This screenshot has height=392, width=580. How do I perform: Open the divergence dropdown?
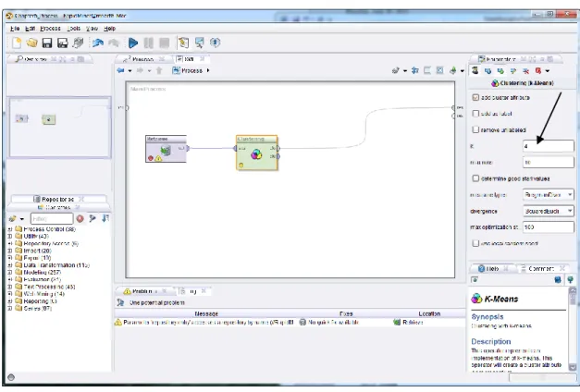tap(549, 211)
